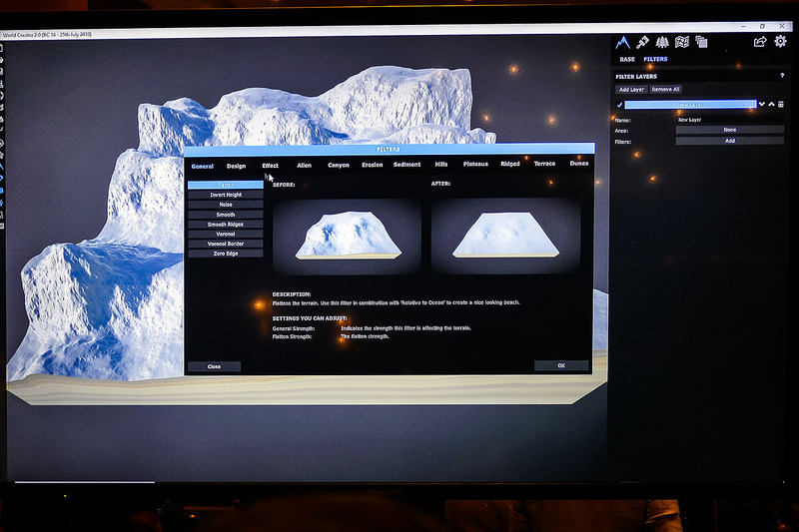The height and width of the screenshot is (532, 799).
Task: Click the General Strength setting label
Action: (x=294, y=328)
